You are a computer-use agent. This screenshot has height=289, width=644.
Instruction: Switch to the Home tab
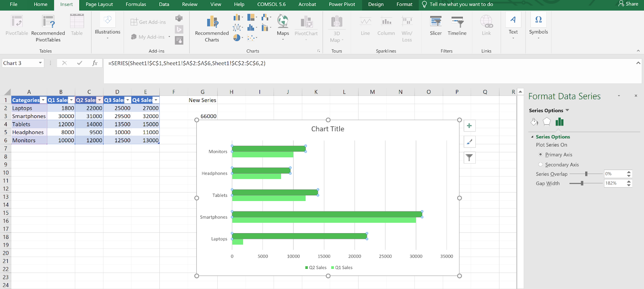tap(41, 4)
